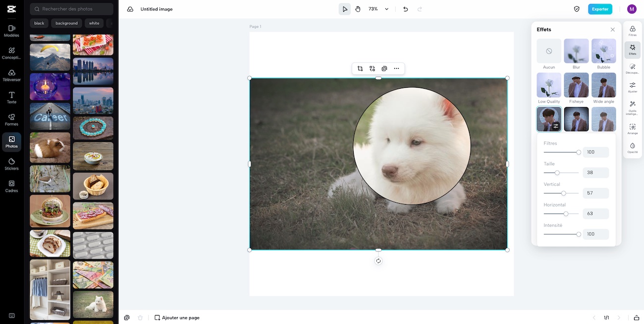The image size is (644, 324).
Task: Click the Exporter button
Action: click(600, 9)
